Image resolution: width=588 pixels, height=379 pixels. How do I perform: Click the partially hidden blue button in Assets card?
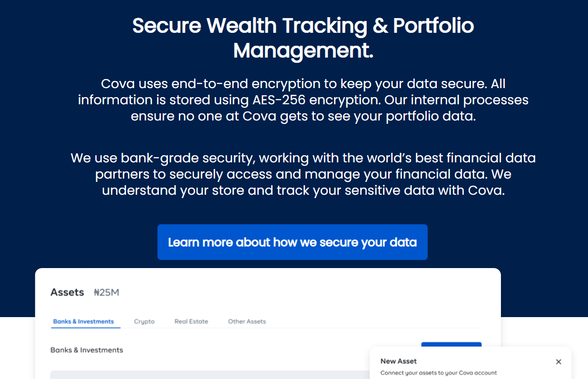451,344
